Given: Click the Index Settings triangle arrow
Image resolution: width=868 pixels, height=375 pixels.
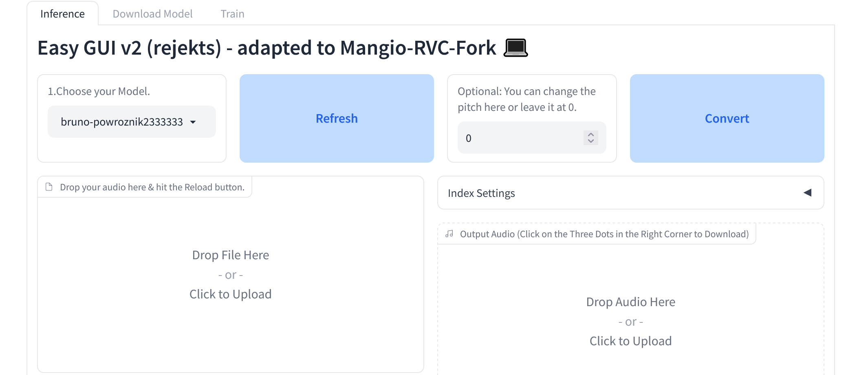Looking at the screenshot, I should pyautogui.click(x=807, y=193).
